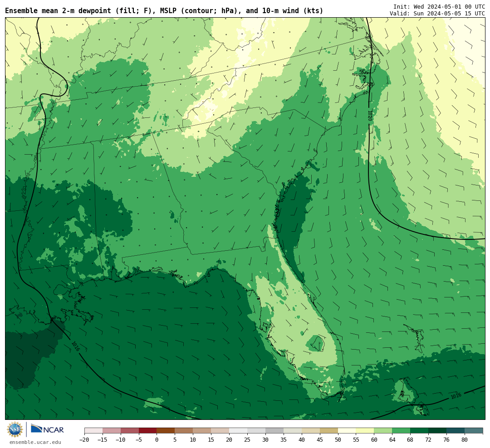Click the '76' colorbar tick label
This screenshot has width=490, height=448.
[x=446, y=439]
